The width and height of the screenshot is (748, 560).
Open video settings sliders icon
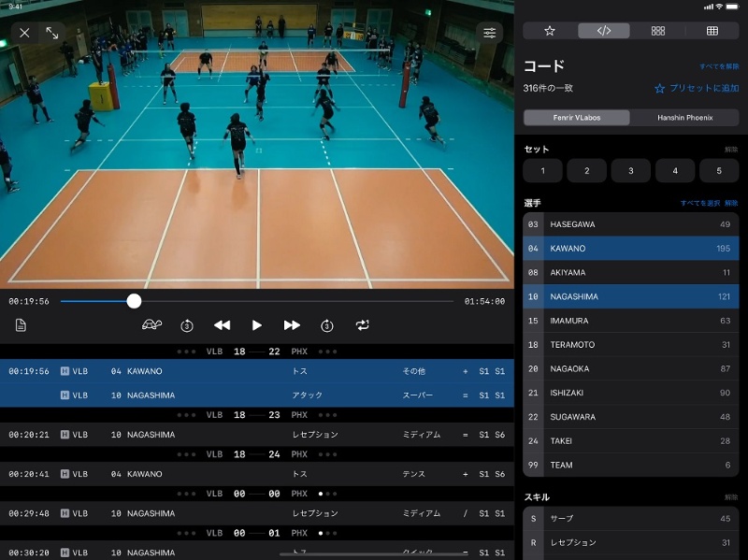[490, 33]
